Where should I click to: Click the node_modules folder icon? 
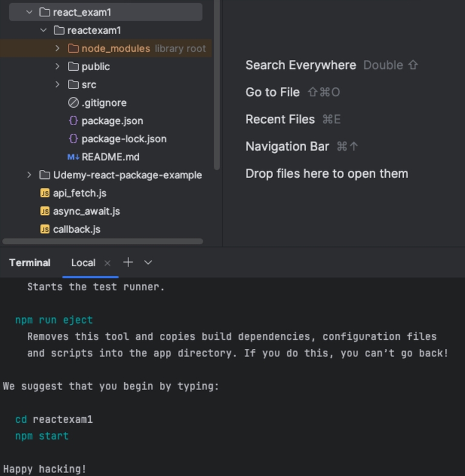pyautogui.click(x=73, y=48)
